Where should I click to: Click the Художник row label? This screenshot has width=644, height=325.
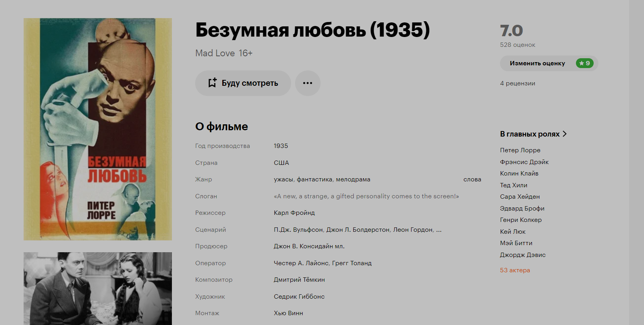210,297
